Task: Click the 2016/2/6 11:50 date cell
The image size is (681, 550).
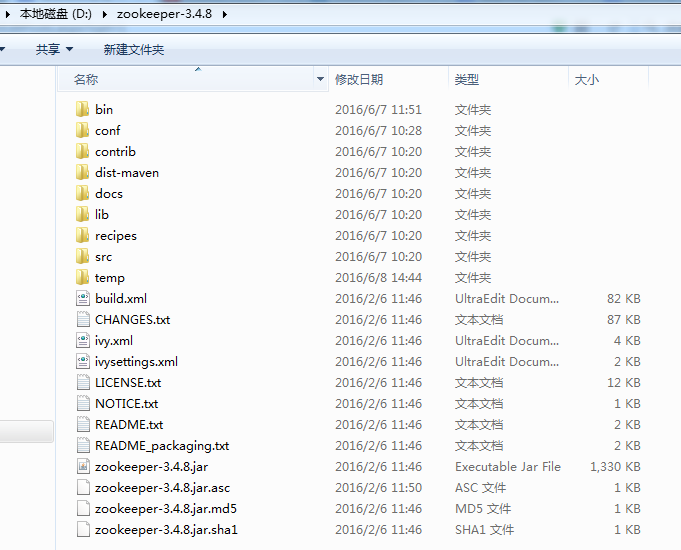Action: click(x=378, y=487)
